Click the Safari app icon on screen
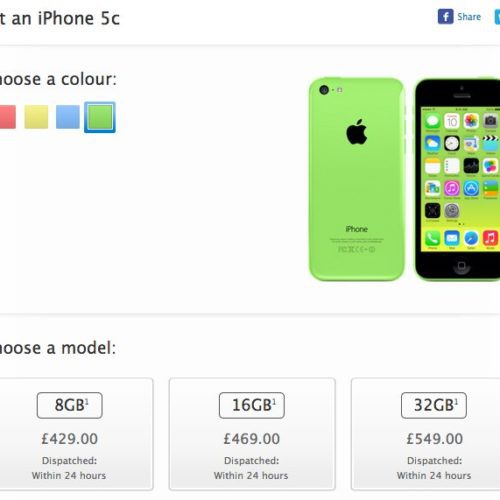Viewport: 500px width, 500px height. click(471, 239)
